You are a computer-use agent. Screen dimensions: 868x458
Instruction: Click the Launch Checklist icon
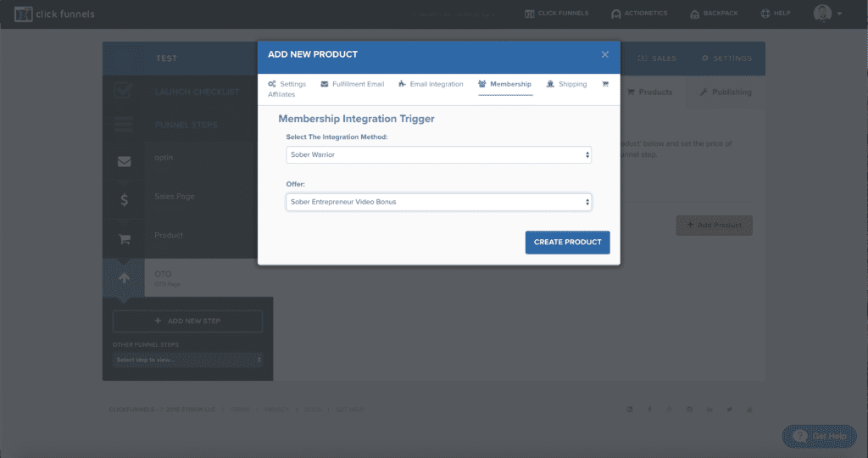(x=124, y=91)
